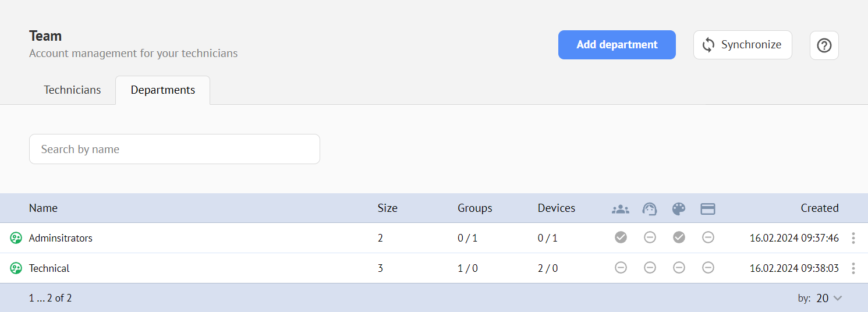The image size is (868, 312).
Task: Click the help question mark icon
Action: point(824,45)
